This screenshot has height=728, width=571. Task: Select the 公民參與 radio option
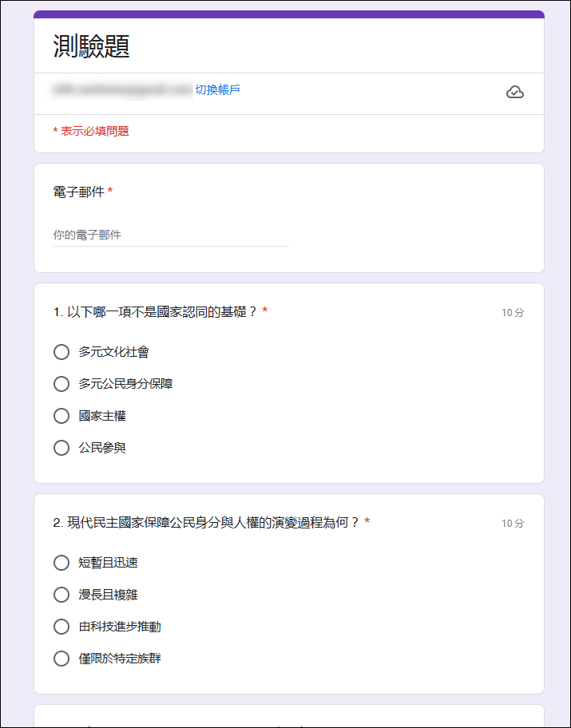point(61,448)
